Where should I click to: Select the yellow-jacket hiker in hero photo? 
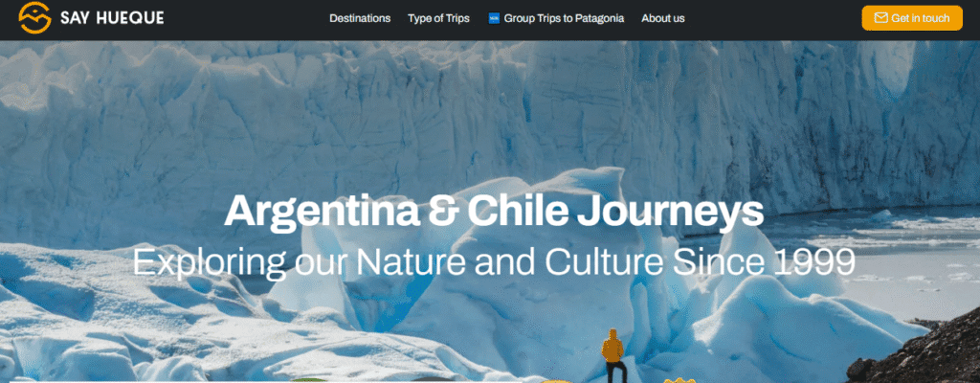click(x=613, y=355)
